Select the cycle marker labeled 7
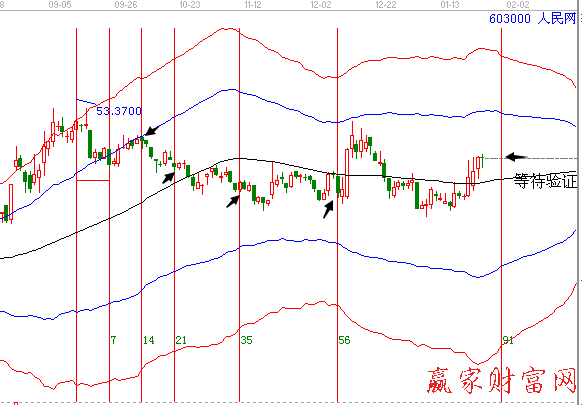 (x=114, y=340)
